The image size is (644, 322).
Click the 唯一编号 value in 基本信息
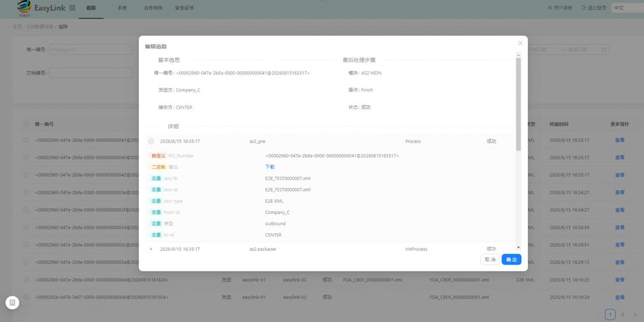(243, 73)
